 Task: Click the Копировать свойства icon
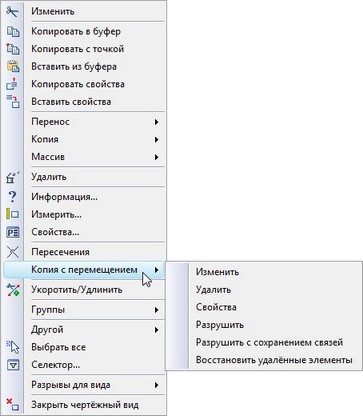click(13, 84)
